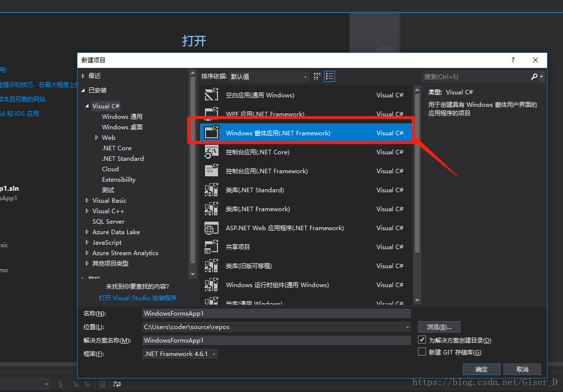The height and width of the screenshot is (392, 563).
Task: Select Windows 桌面 category
Action: 122,127
